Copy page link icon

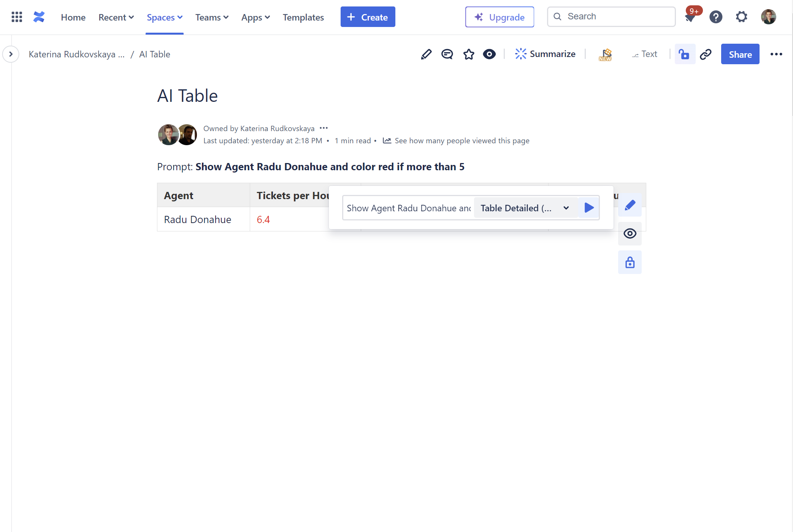[x=706, y=54]
